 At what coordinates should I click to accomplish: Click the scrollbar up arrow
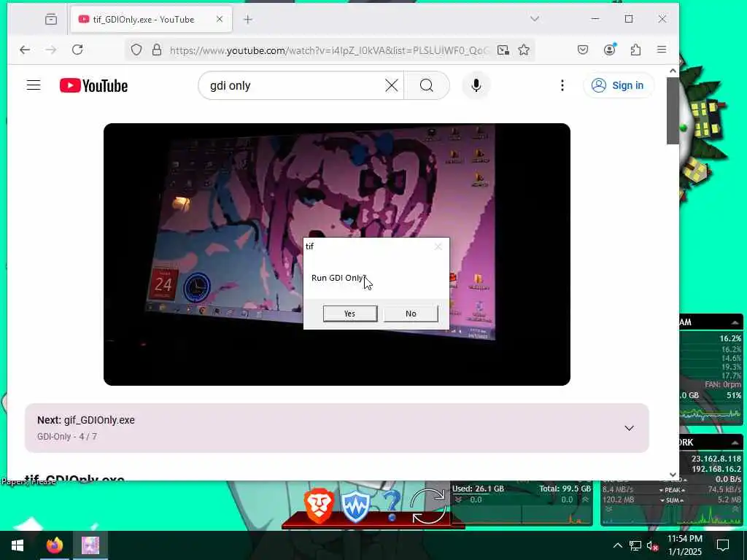tap(673, 71)
